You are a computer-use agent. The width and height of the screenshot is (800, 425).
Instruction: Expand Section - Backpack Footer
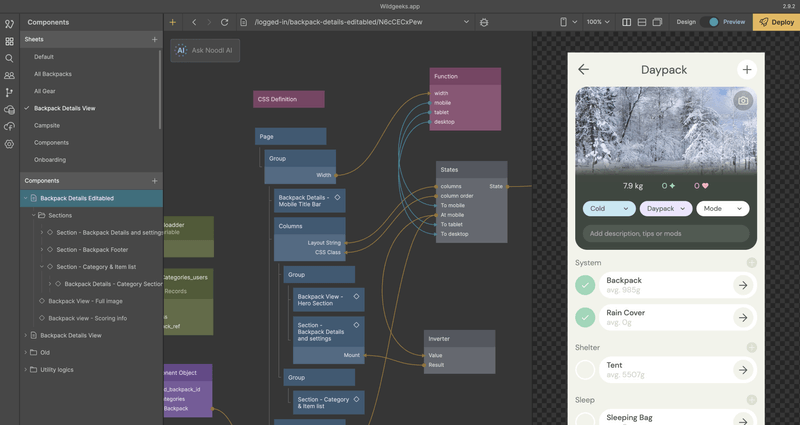[42, 249]
